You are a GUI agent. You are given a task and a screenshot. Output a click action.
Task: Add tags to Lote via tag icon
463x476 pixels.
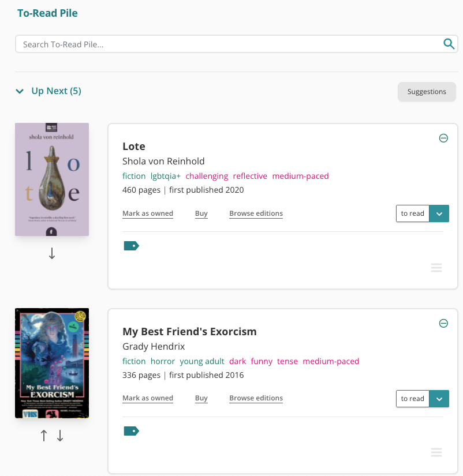pos(131,246)
